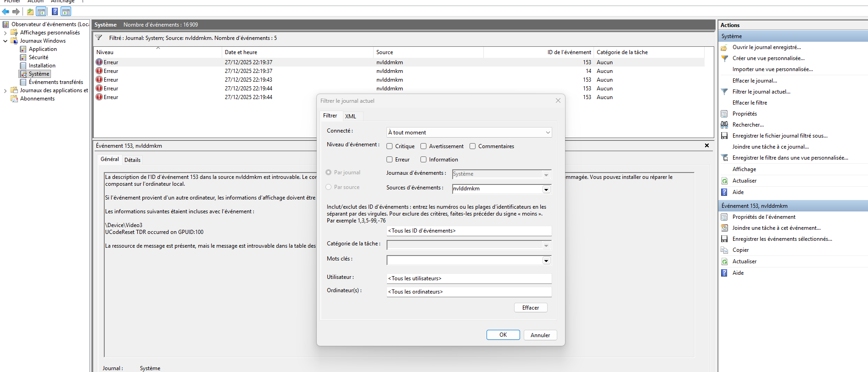Click the Effacer button in filter dialog
Screen dimensions: 868x372
coord(530,308)
